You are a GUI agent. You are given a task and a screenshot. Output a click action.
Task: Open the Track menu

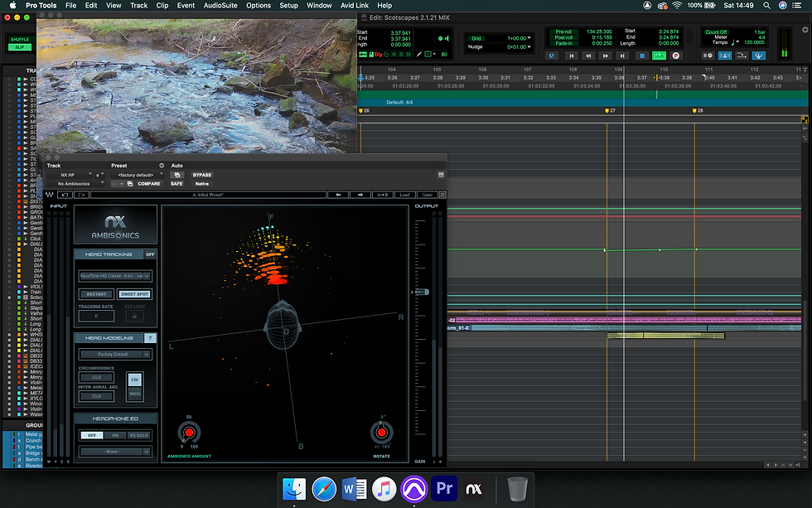point(139,5)
